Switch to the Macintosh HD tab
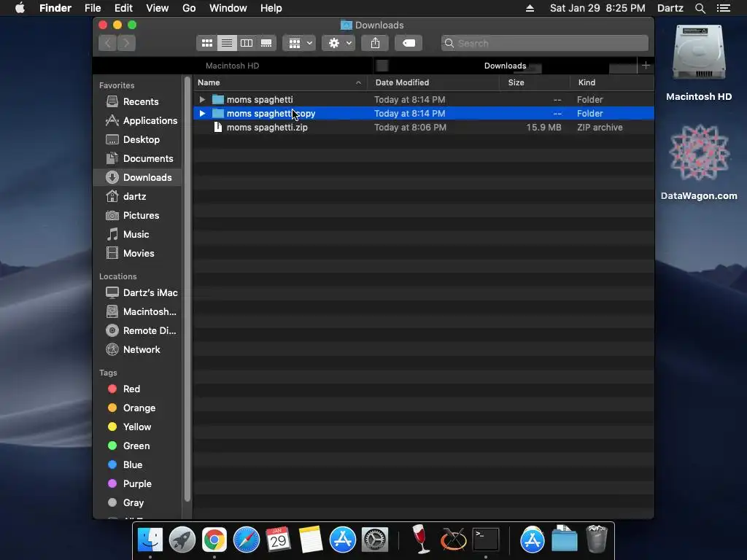The height and width of the screenshot is (560, 747). pos(233,66)
